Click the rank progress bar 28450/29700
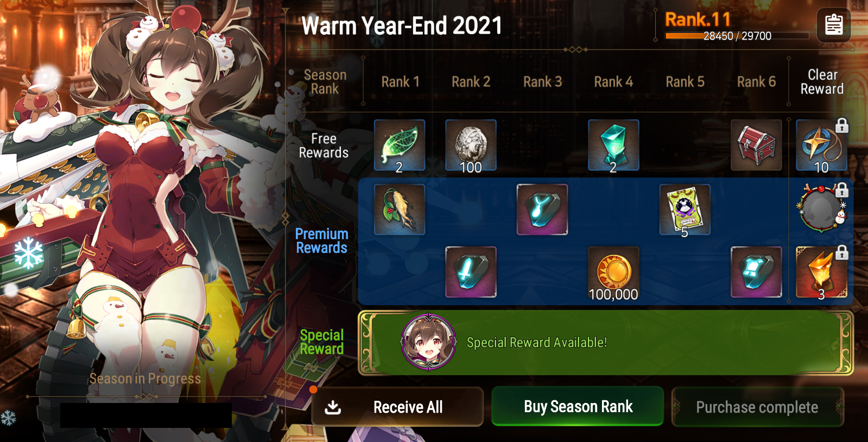Viewport: 868px width, 442px height. tap(737, 36)
